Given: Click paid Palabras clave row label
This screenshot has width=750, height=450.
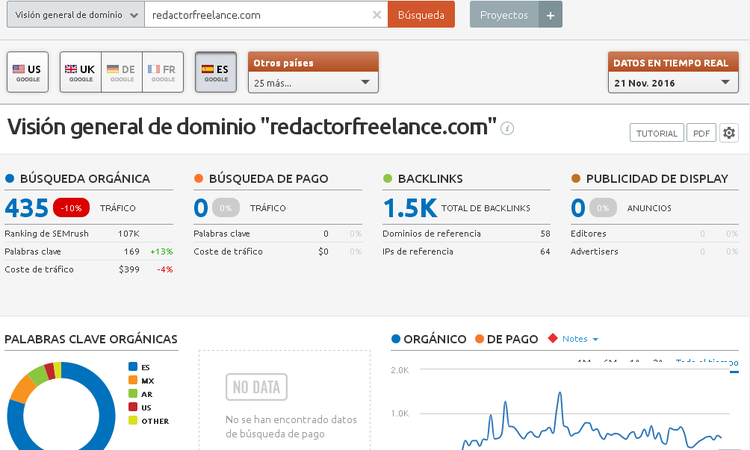Looking at the screenshot, I should point(221,234).
